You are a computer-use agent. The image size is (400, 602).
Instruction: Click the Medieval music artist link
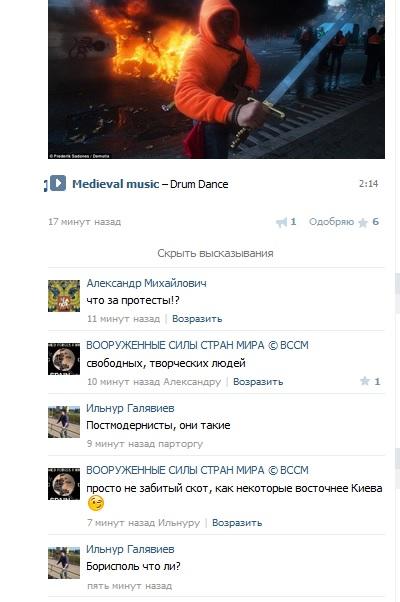click(116, 184)
